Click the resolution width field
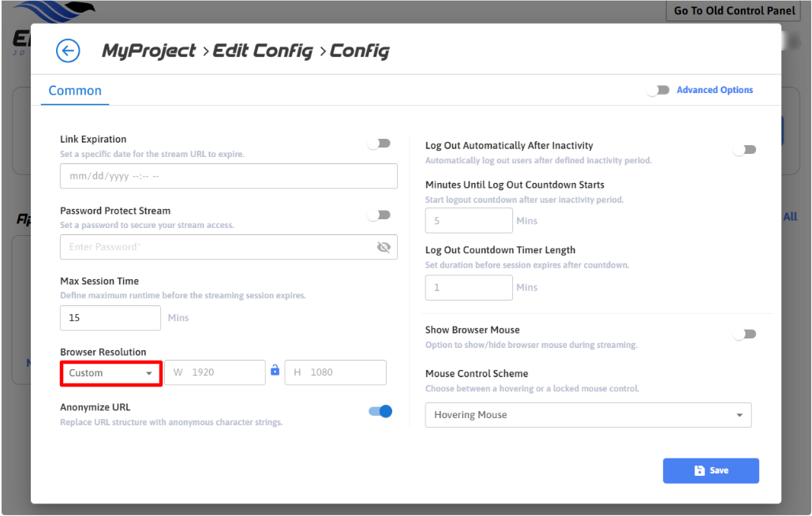Viewport: 812px width, 516px height. 215,372
